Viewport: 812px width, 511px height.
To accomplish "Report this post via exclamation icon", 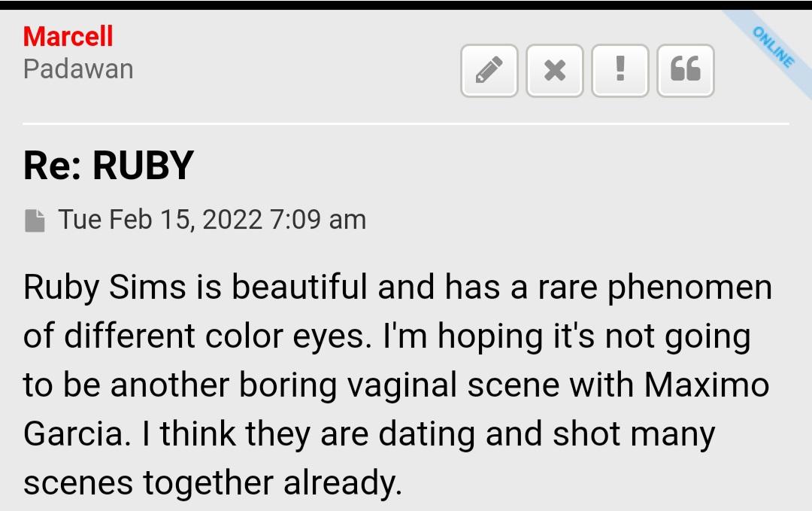I will pos(620,71).
